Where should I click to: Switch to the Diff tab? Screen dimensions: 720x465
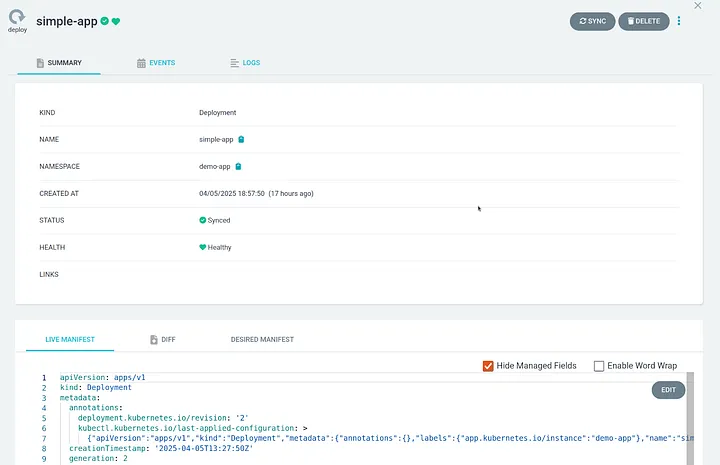tap(162, 340)
